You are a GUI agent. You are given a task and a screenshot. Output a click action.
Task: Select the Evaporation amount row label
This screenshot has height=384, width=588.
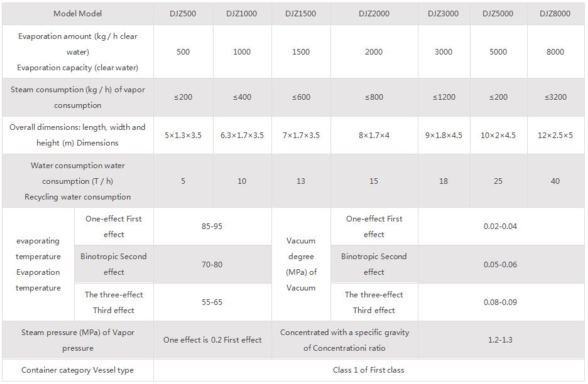point(77,51)
